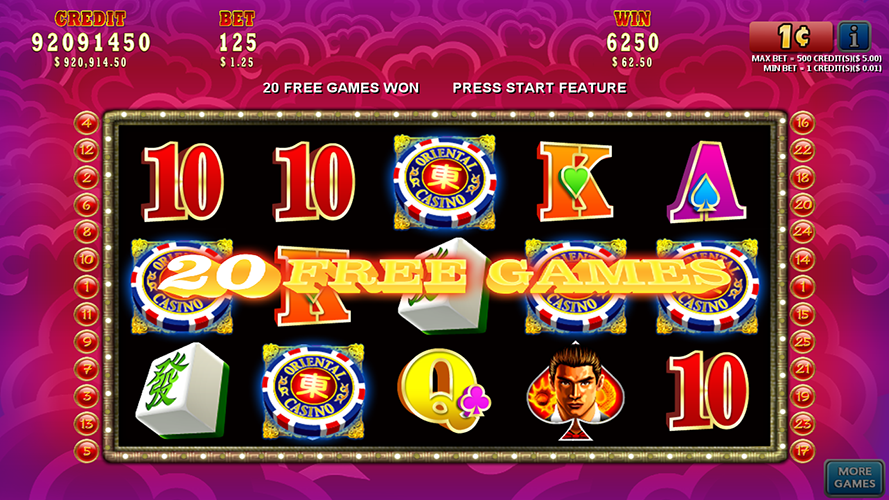This screenshot has width=889, height=500.
Task: Open the MORE GAMES button
Action: click(854, 477)
